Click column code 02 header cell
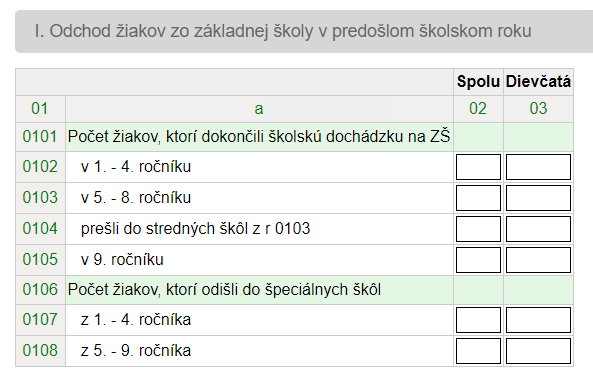 point(478,109)
